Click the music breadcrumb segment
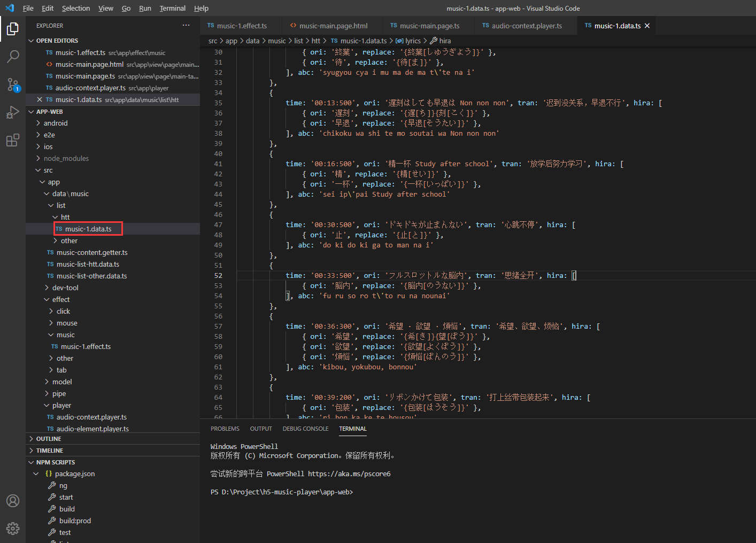The height and width of the screenshot is (543, 756). point(277,41)
